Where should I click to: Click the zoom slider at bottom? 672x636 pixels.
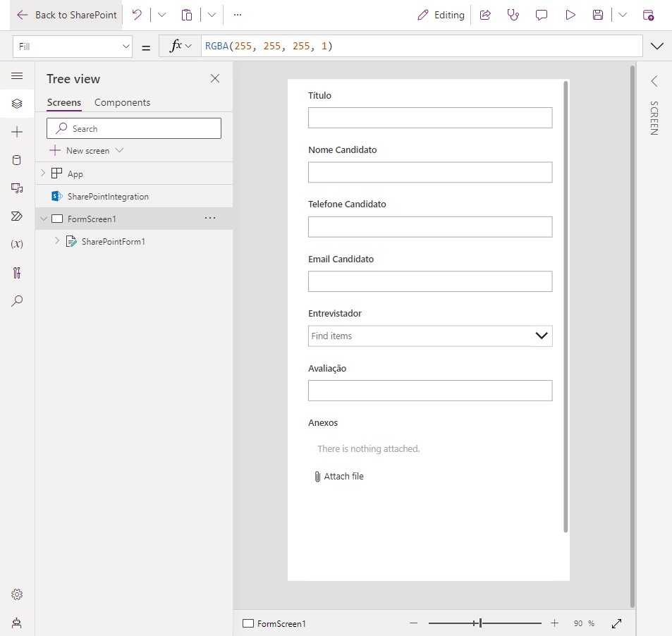point(479,623)
